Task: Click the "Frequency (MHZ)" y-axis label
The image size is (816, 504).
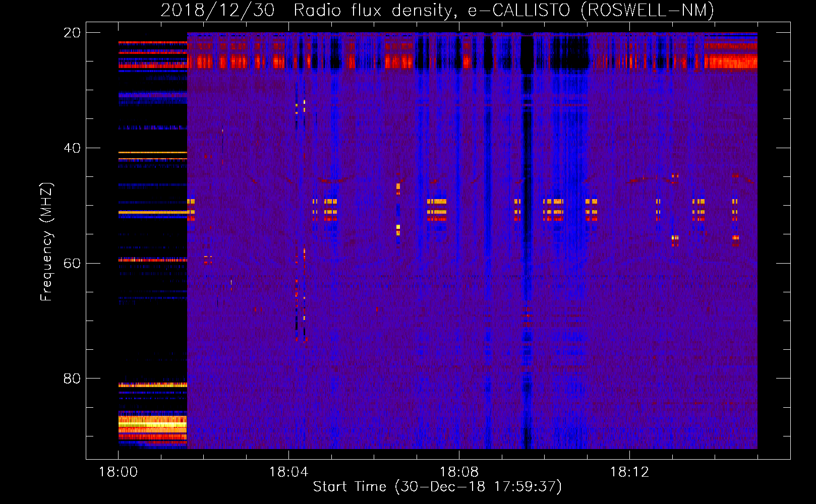Action: pyautogui.click(x=46, y=242)
